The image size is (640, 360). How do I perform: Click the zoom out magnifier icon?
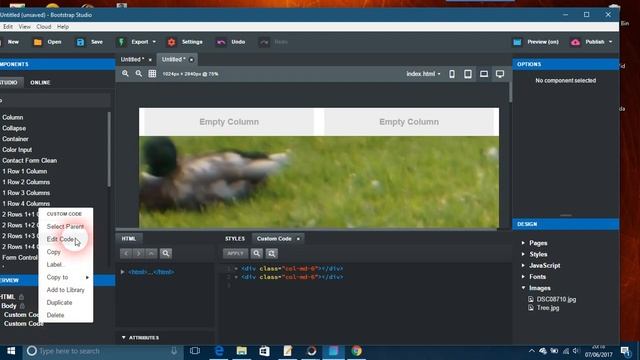click(x=139, y=73)
